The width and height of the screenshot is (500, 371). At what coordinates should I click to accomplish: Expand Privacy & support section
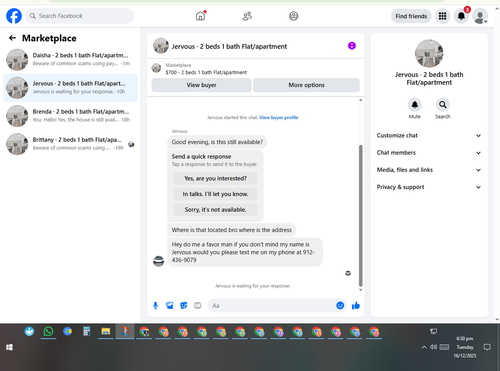coord(429,187)
